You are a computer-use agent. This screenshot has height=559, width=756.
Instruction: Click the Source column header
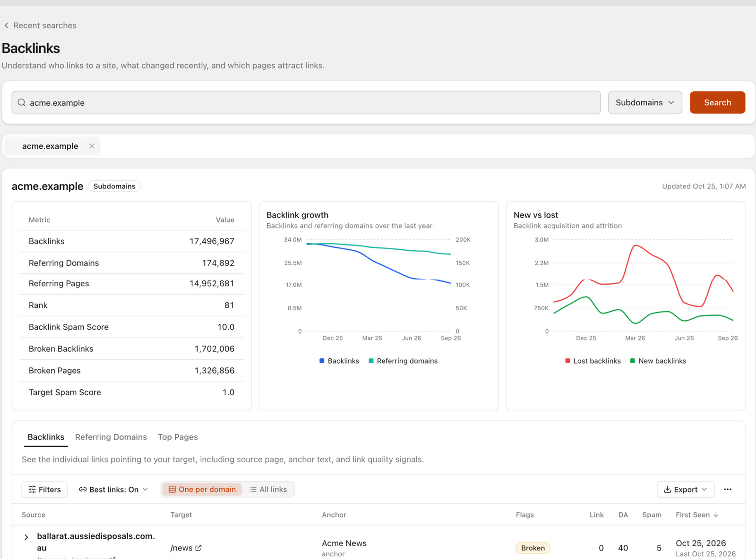tap(34, 515)
